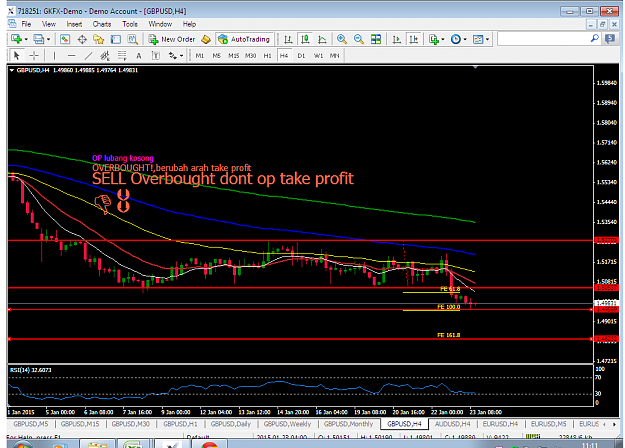Viewport: 625px width, 448px height.
Task: Toggle the Terminal panel icon
Action: pyautogui.click(x=116, y=39)
